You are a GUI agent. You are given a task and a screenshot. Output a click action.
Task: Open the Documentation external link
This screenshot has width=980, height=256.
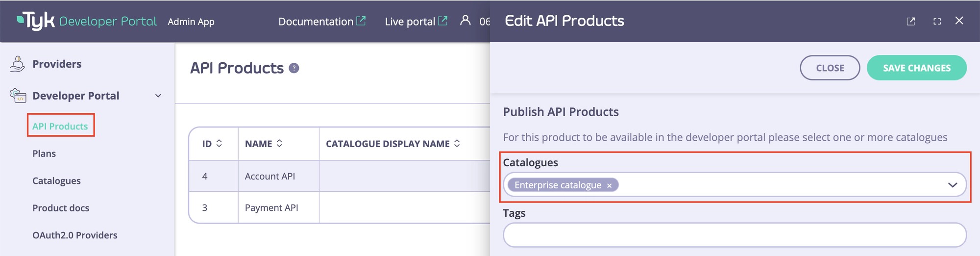click(x=322, y=22)
